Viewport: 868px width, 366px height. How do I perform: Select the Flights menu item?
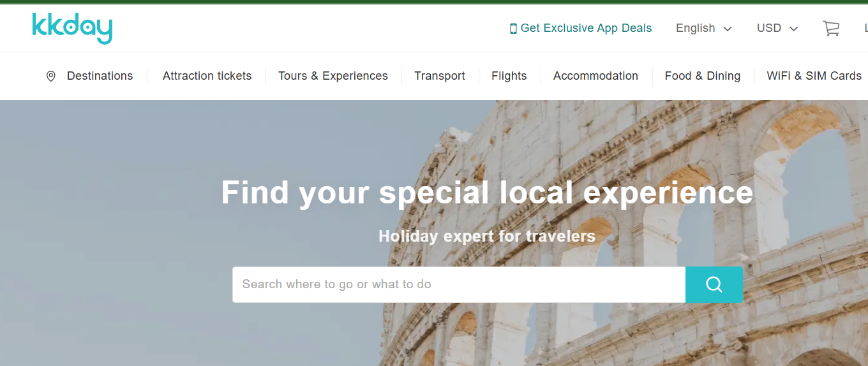tap(509, 76)
